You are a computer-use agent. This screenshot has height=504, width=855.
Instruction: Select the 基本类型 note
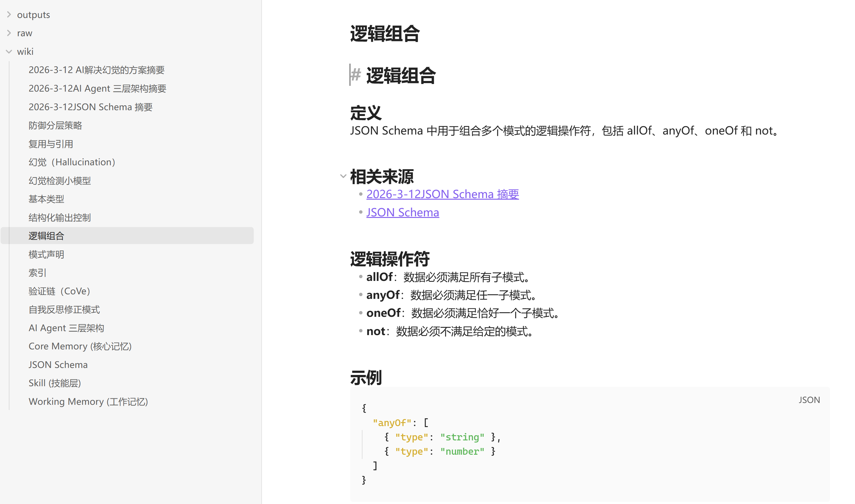[x=46, y=199]
